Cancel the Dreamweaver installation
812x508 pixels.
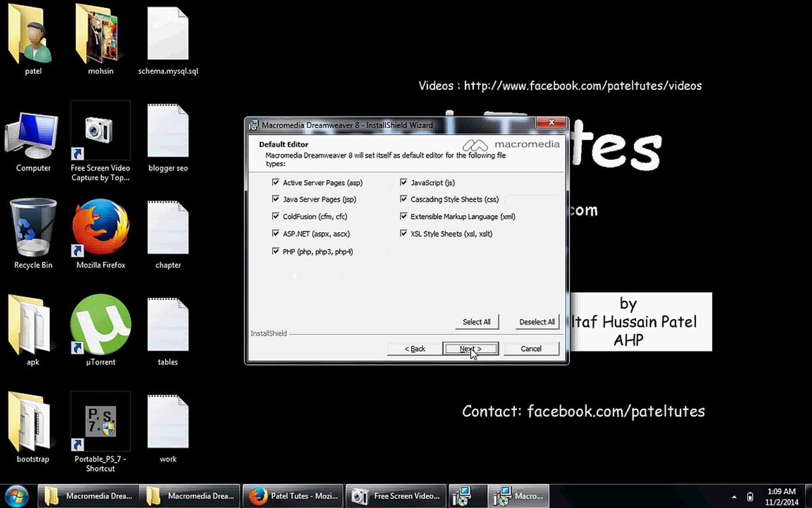[531, 349]
